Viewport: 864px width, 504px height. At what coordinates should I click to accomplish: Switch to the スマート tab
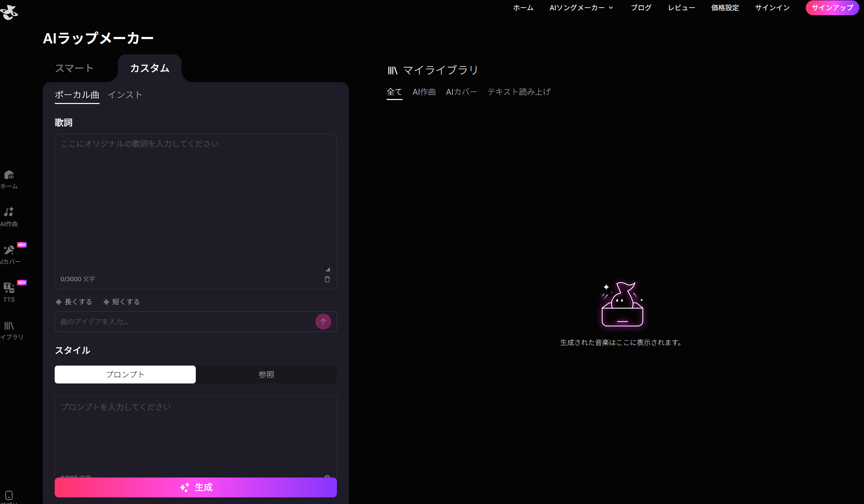click(74, 68)
